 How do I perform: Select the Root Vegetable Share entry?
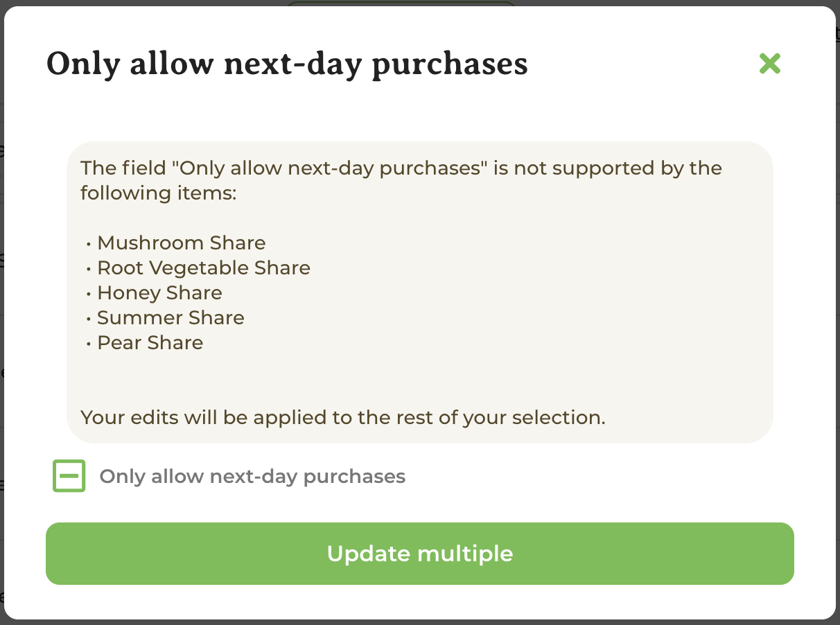coord(204,267)
